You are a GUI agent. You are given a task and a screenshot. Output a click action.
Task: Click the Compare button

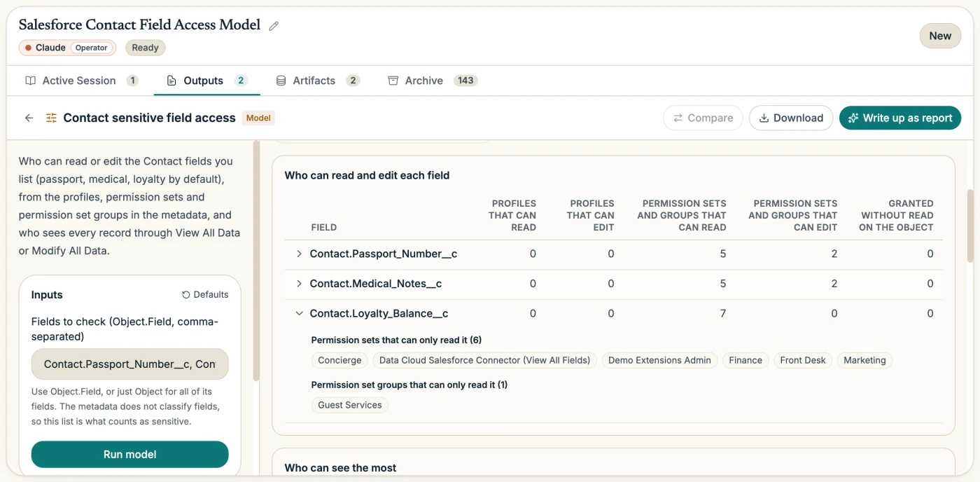click(x=703, y=118)
